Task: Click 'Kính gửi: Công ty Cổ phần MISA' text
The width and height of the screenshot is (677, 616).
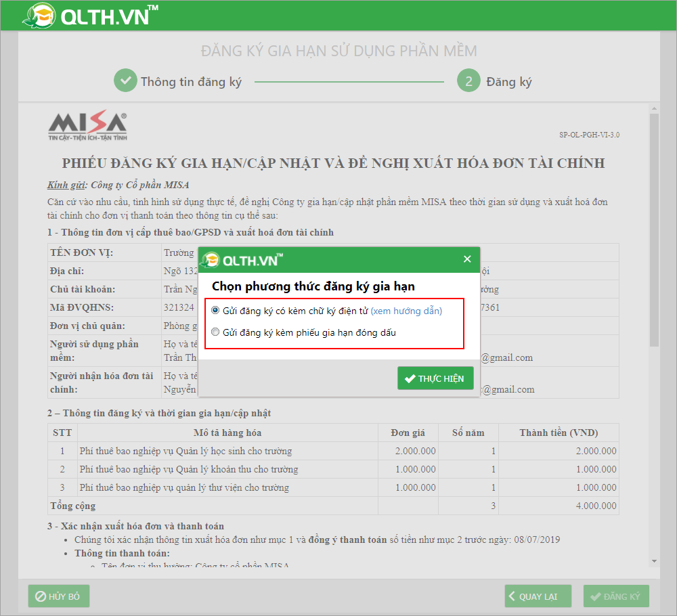Action: pyautogui.click(x=118, y=185)
